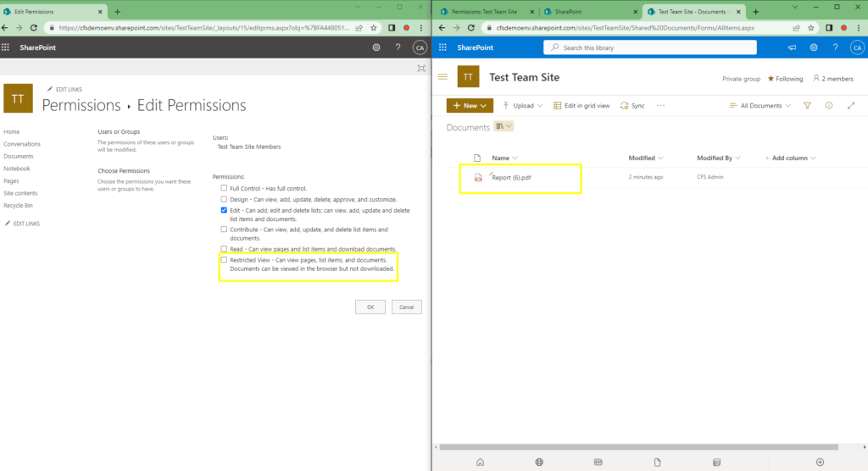Open library view switcher next to Documents

pyautogui.click(x=504, y=127)
